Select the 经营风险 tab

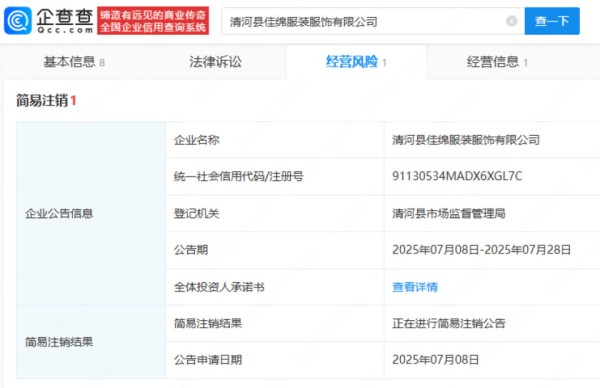click(x=356, y=62)
